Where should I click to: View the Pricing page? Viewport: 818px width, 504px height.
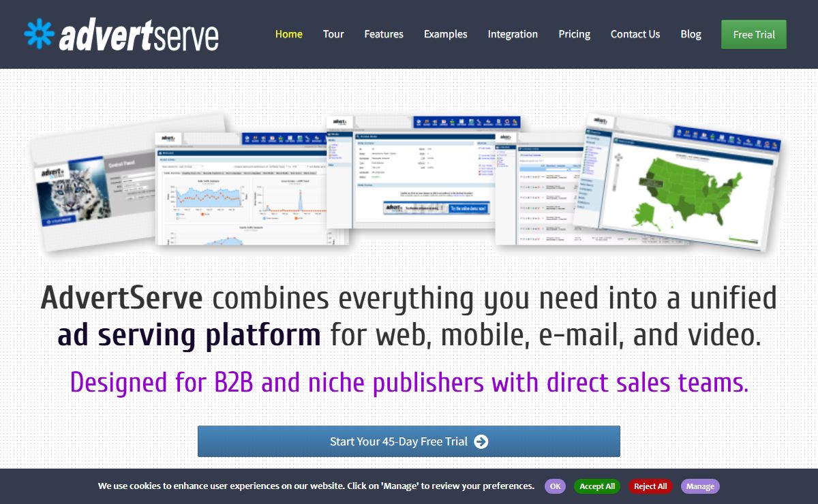[x=575, y=34]
